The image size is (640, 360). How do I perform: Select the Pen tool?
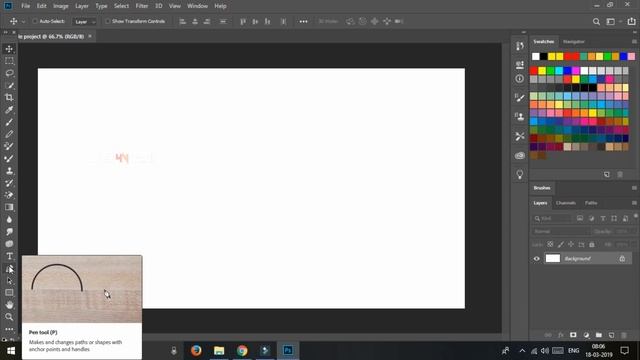click(9, 269)
